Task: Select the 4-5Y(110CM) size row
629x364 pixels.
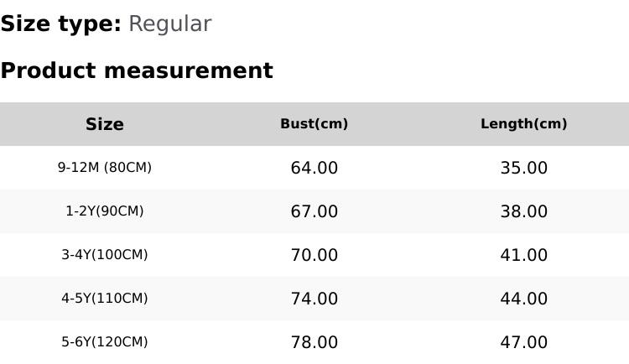Action: [105, 299]
